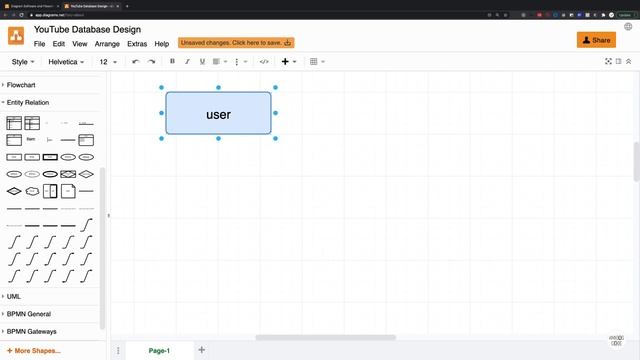Click the canvas horizontal scrollbar
The height and width of the screenshot is (360, 640).
coord(325,337)
